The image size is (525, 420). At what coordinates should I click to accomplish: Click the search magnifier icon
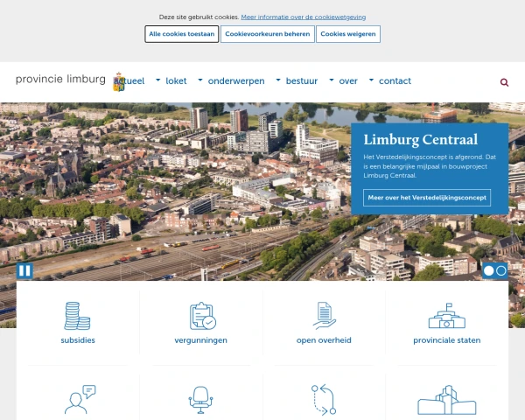coord(504,82)
